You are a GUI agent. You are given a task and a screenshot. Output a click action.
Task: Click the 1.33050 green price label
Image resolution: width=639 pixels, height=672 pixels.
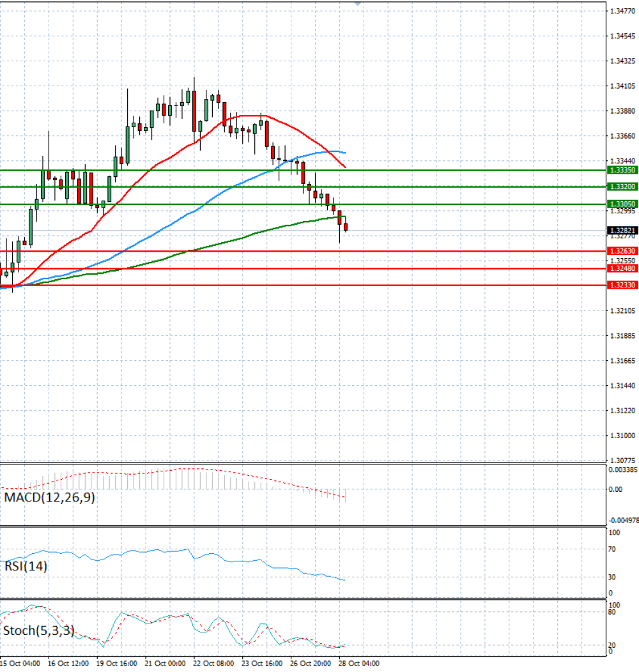pos(622,204)
